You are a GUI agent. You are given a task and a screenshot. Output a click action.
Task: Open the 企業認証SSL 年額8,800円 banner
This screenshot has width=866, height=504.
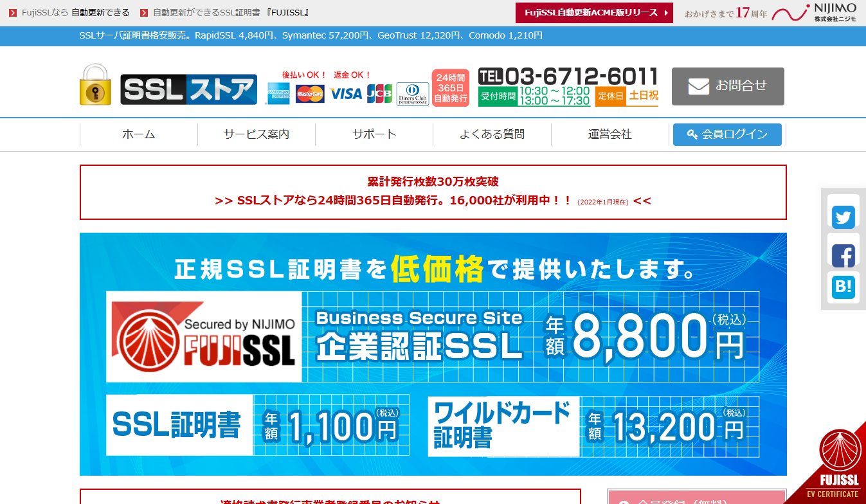tap(433, 337)
